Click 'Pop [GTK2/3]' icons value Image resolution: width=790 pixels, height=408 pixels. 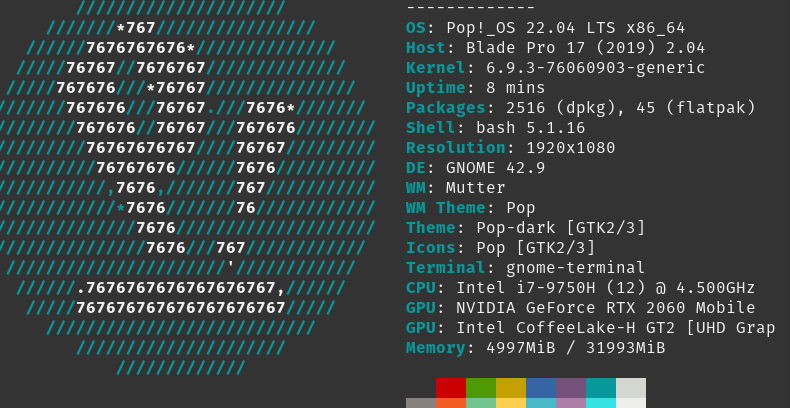pyautogui.click(x=536, y=248)
